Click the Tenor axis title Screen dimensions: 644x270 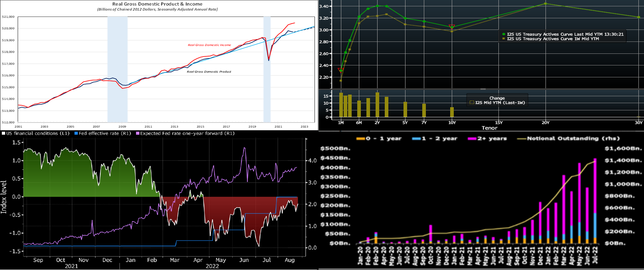point(489,128)
